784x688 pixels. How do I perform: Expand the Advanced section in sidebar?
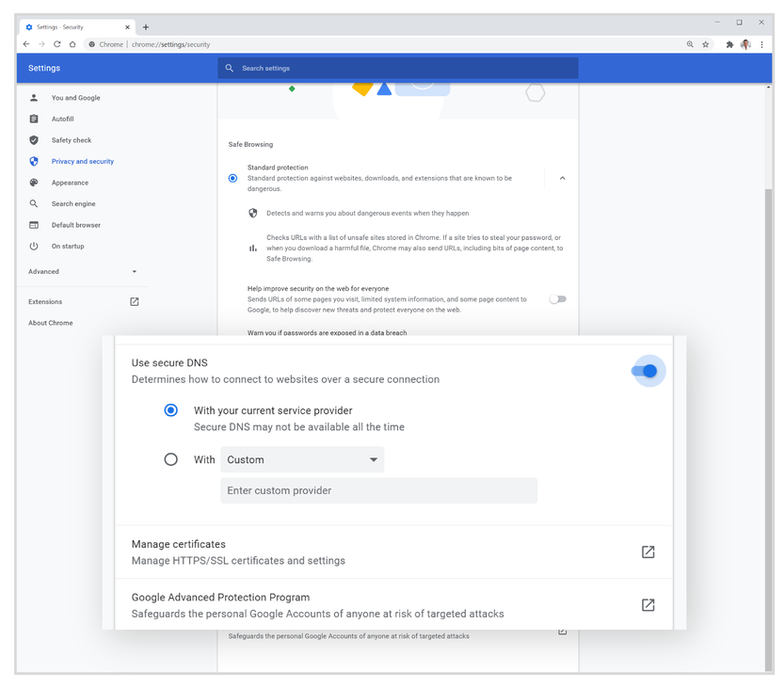pyautogui.click(x=83, y=271)
